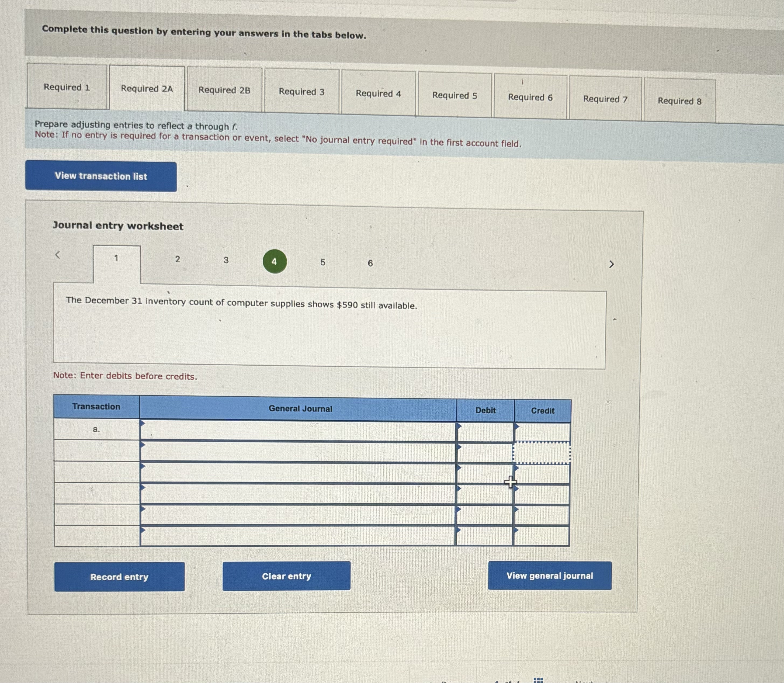784x683 pixels.
Task: Select journal entry worksheet tab 6
Action: [x=370, y=264]
